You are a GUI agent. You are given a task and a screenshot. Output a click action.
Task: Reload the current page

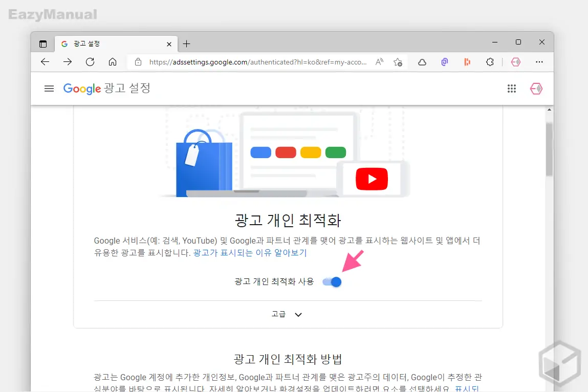[x=90, y=62]
